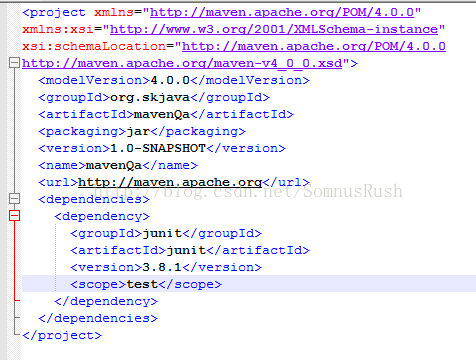Click the groupId junit line
Image resolution: width=476 pixels, height=360 pixels.
166,233
